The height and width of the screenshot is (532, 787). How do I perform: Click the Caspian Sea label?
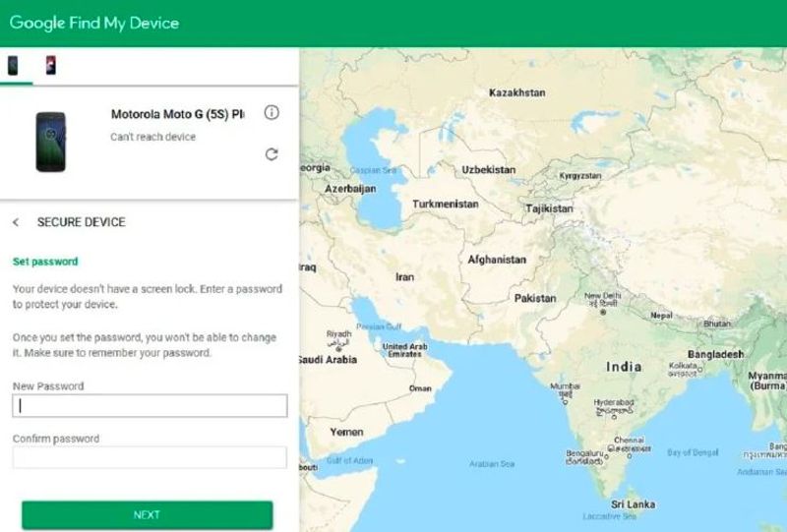(373, 170)
